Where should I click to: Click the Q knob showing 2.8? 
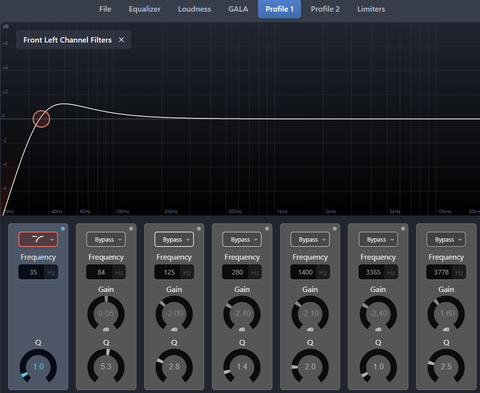[174, 367]
